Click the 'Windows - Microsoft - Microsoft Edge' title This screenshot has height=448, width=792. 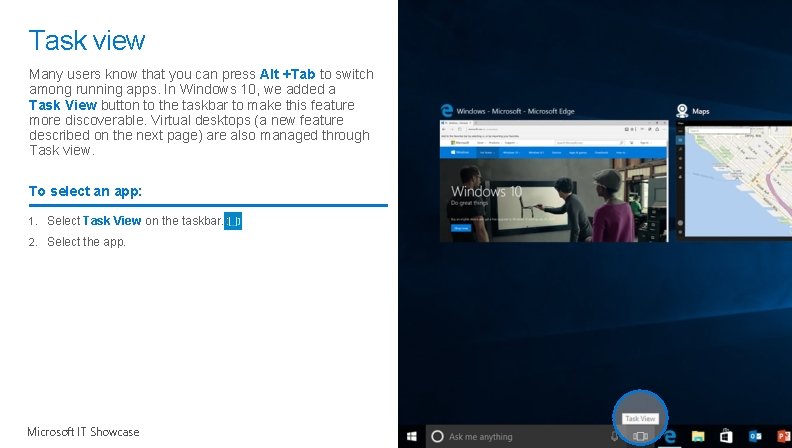pyautogui.click(x=515, y=111)
